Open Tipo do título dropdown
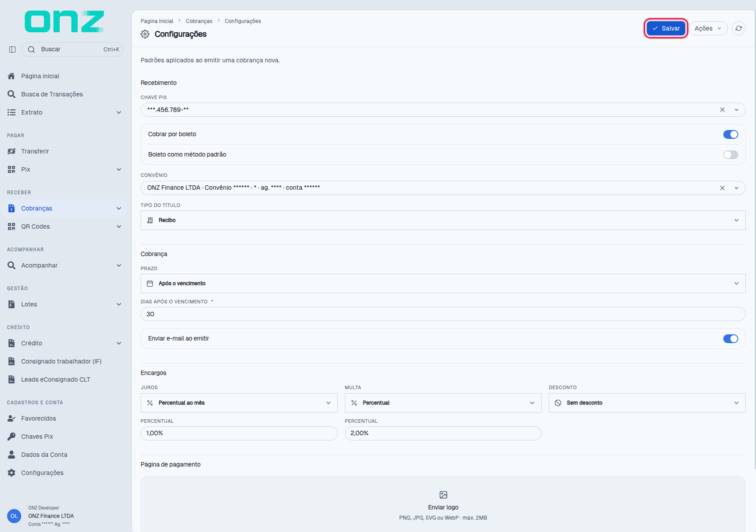This screenshot has width=756, height=532. [443, 220]
